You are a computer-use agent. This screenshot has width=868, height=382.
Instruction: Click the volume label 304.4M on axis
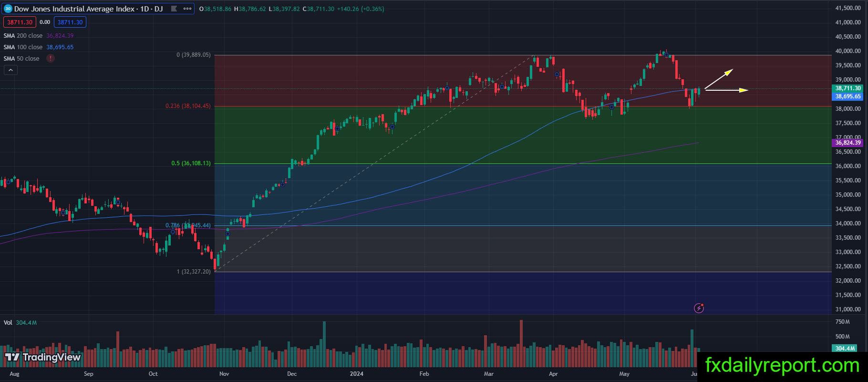click(x=845, y=349)
